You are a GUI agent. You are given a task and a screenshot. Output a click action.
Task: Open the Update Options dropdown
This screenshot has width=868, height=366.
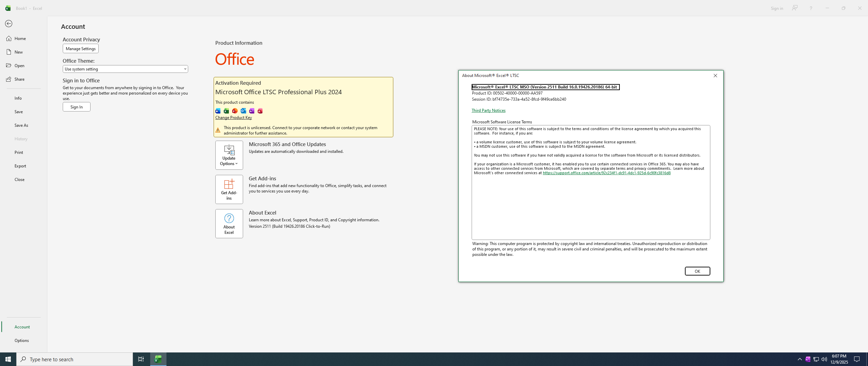229,155
